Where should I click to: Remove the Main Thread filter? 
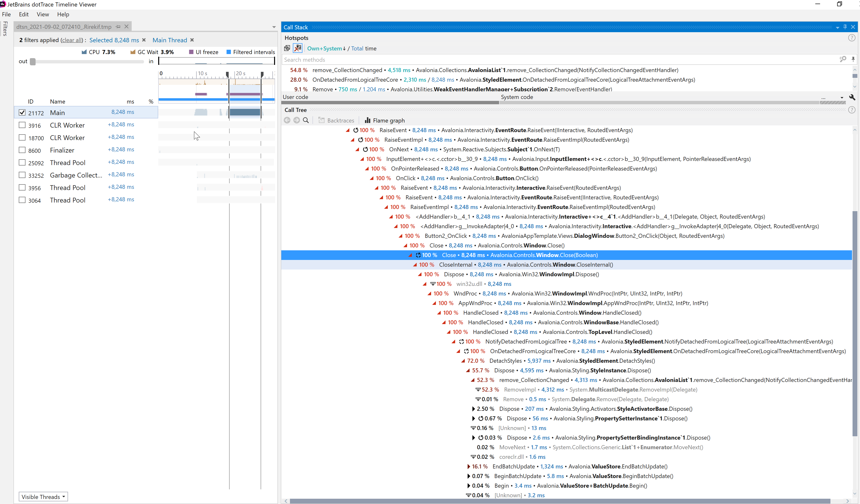tap(192, 40)
